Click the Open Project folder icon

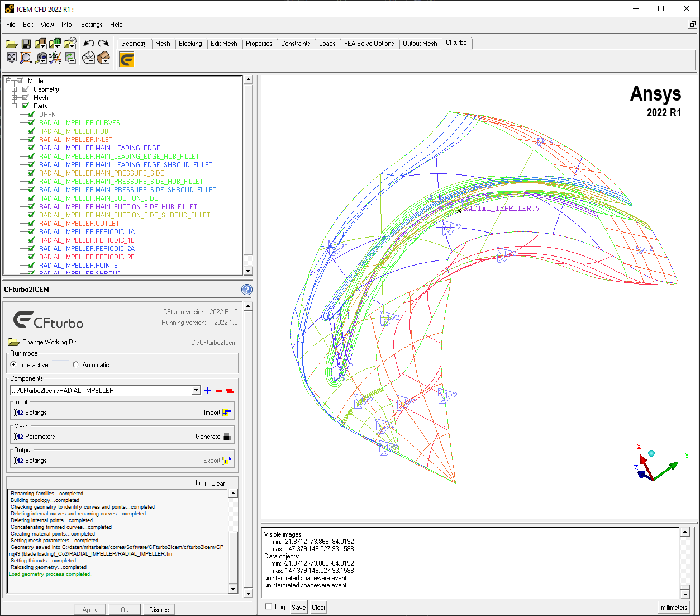click(x=11, y=44)
